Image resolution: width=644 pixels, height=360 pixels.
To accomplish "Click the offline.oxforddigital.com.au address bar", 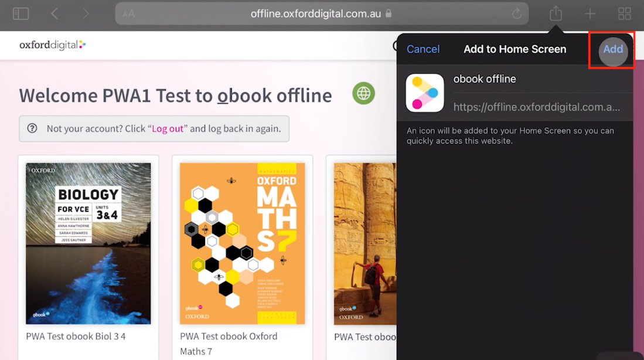I will coord(316,13).
